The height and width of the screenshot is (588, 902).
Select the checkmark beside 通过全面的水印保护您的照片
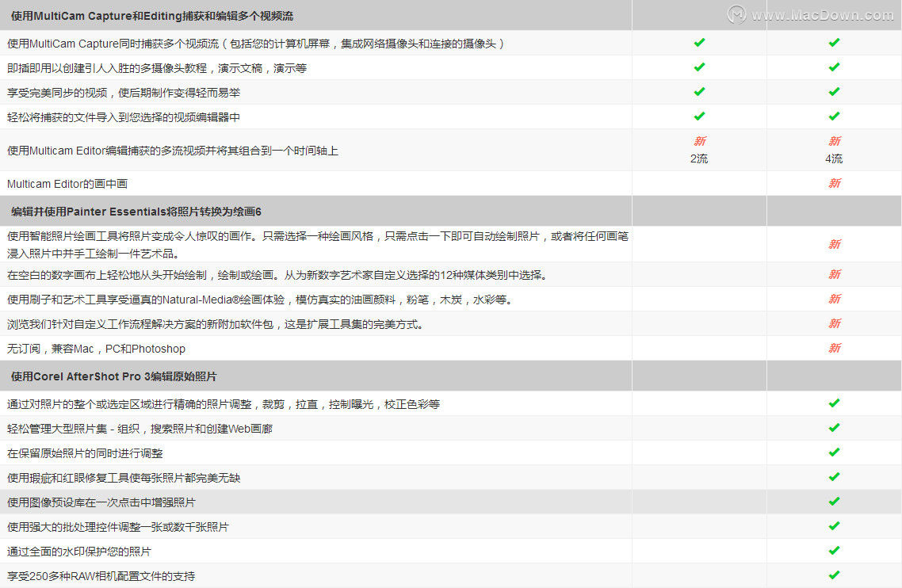(834, 551)
